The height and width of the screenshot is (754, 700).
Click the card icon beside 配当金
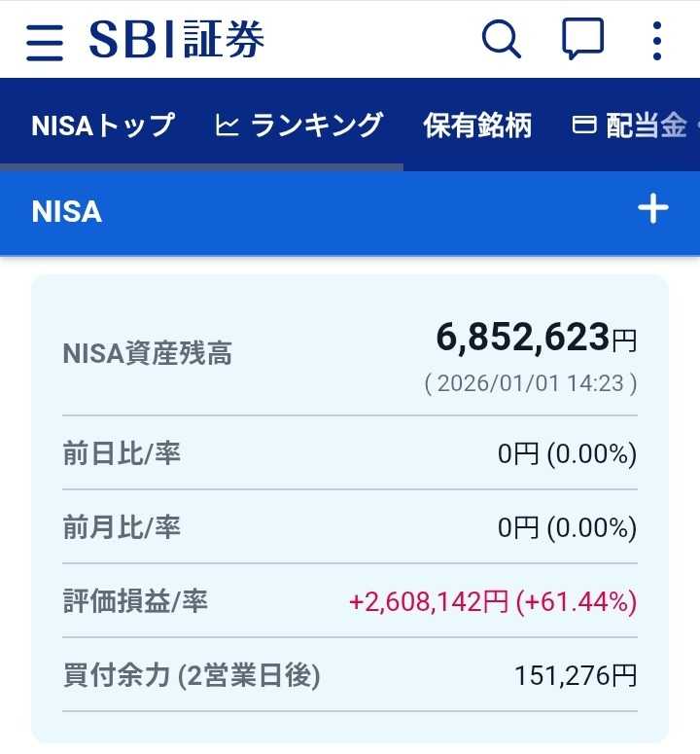click(583, 126)
